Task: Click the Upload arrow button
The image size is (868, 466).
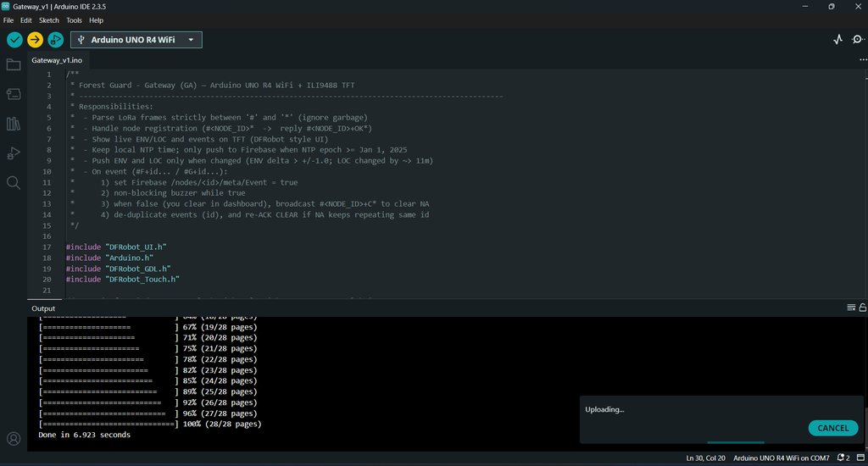Action: [35, 40]
